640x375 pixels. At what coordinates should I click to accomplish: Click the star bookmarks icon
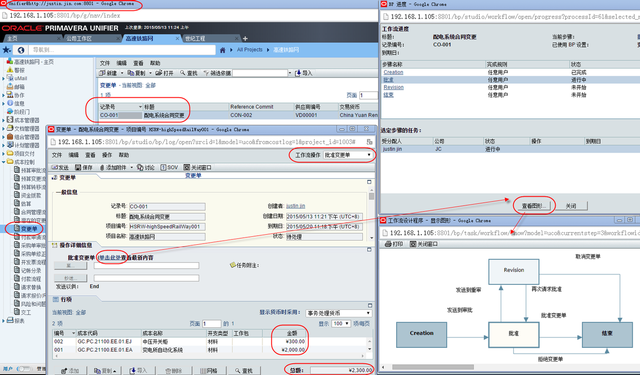[x=7, y=50]
